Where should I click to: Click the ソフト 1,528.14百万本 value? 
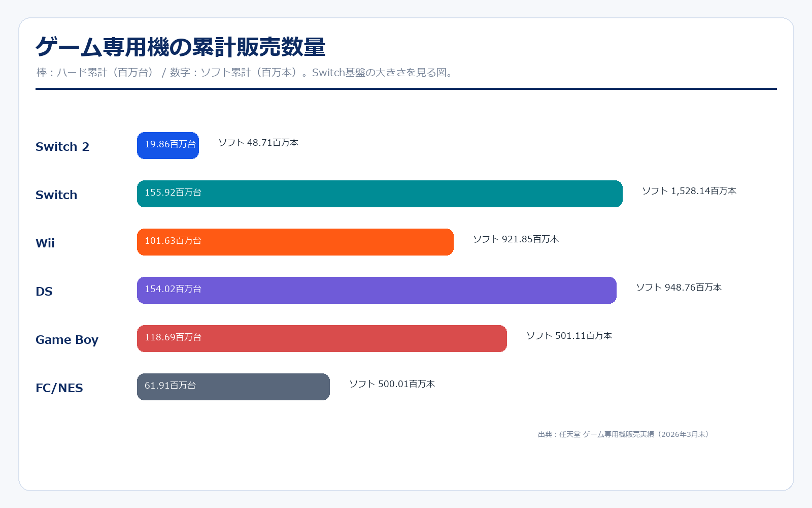tap(689, 191)
